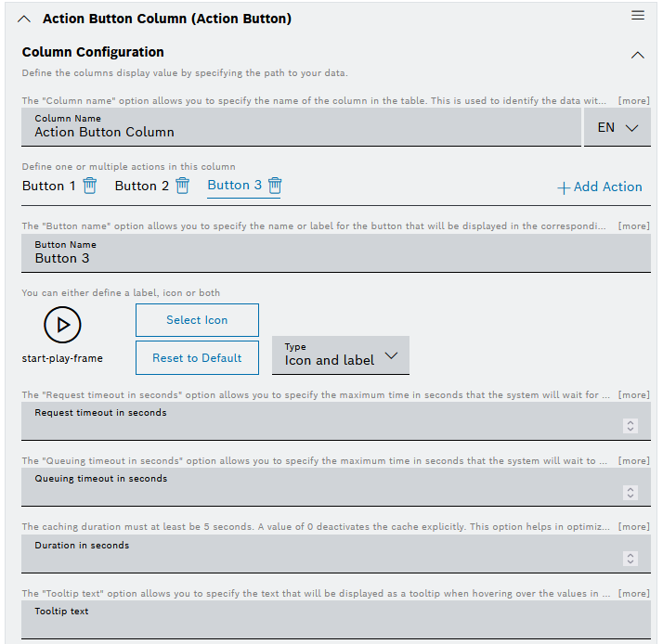Adjust the Duration in seconds stepper arrows
Viewport: 663px width, 644px height.
[630, 559]
